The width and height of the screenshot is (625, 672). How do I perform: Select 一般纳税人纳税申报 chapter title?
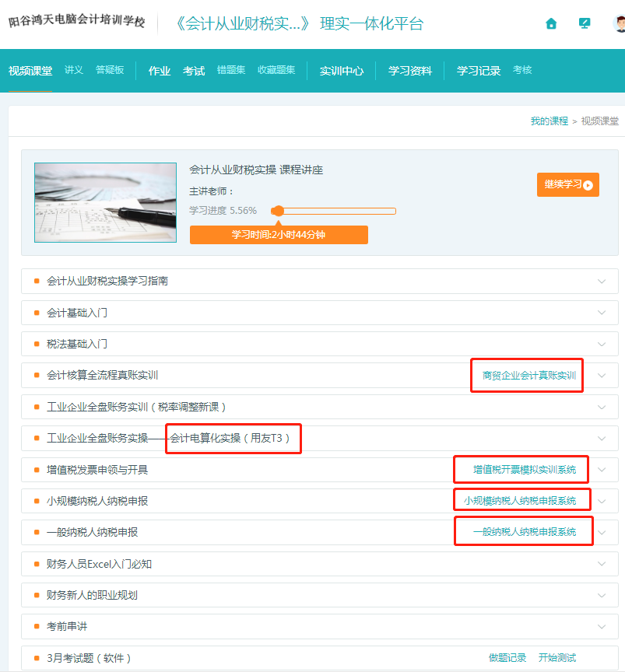coord(92,532)
